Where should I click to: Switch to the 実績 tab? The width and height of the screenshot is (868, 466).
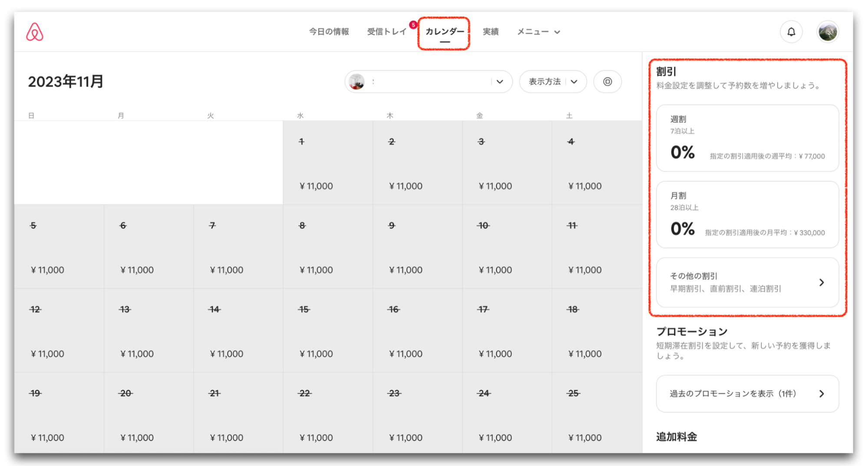490,32
